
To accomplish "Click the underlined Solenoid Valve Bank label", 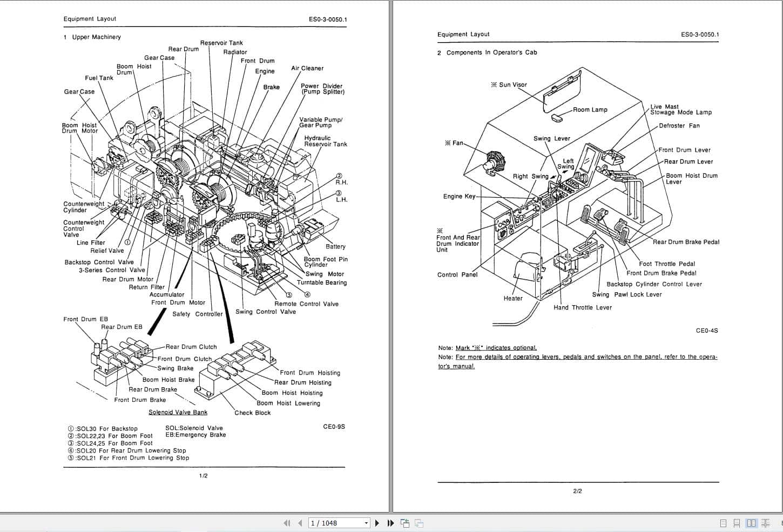I will [x=178, y=412].
